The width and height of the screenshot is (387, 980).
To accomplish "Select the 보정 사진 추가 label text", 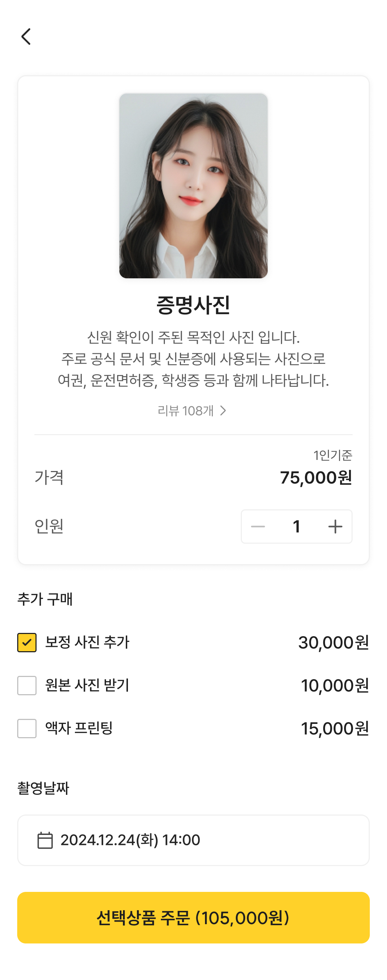I will click(87, 642).
